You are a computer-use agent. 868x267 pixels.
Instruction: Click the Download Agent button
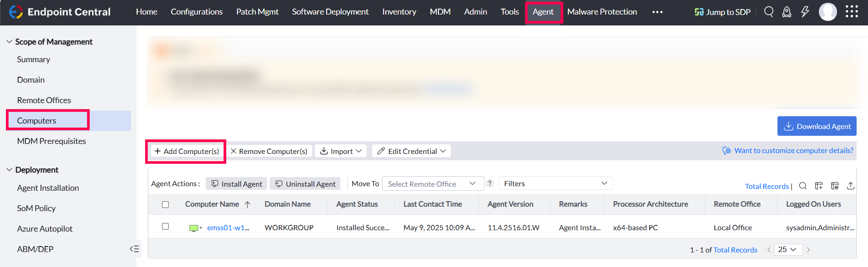[817, 126]
